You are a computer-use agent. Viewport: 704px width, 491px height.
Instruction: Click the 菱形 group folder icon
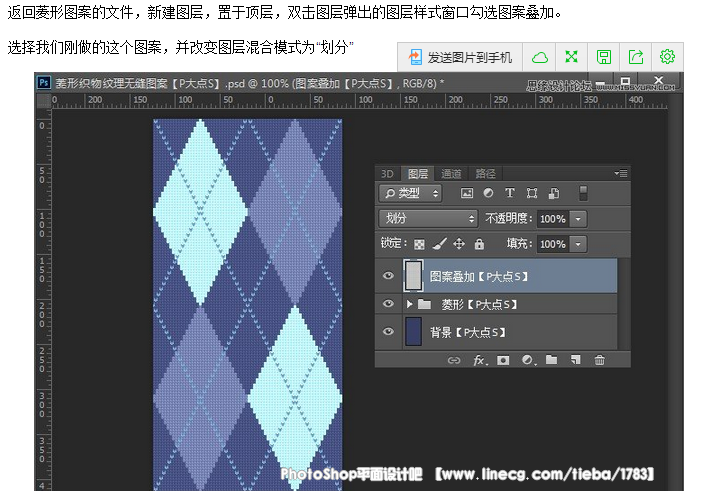click(424, 304)
